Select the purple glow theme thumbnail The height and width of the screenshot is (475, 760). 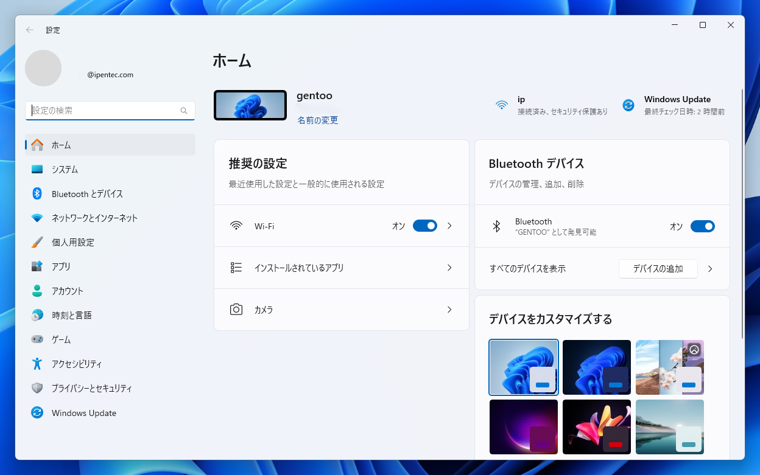coord(523,427)
